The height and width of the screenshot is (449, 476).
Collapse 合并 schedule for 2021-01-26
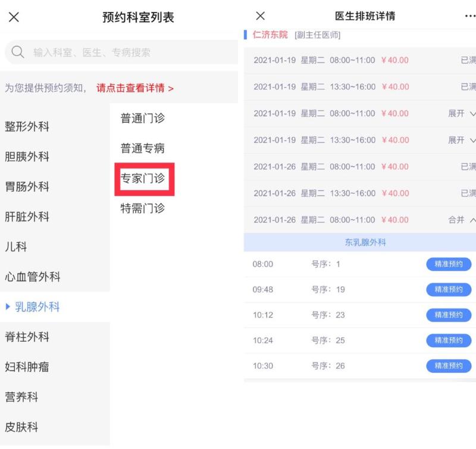coord(462,220)
